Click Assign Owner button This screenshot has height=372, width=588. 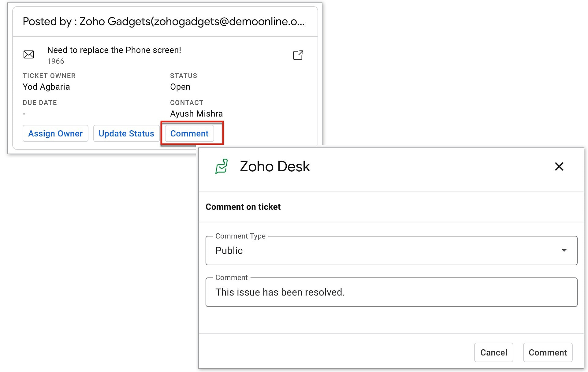(55, 133)
